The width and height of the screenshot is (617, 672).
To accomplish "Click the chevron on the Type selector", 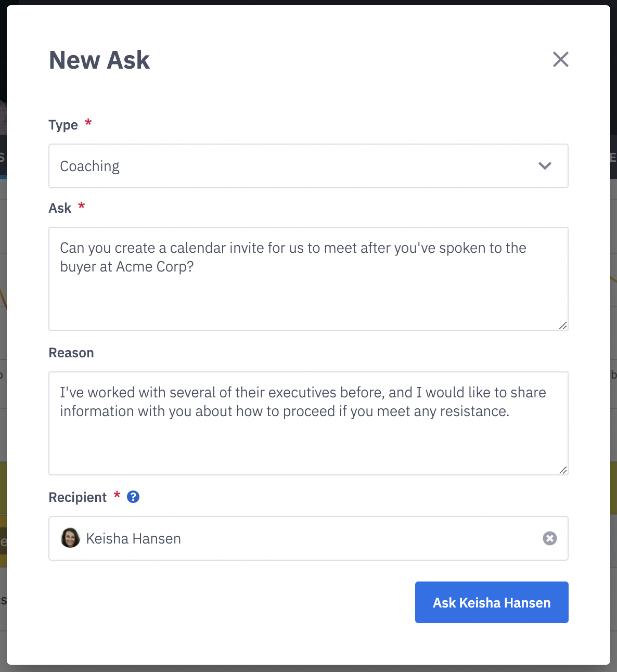I will 545,166.
